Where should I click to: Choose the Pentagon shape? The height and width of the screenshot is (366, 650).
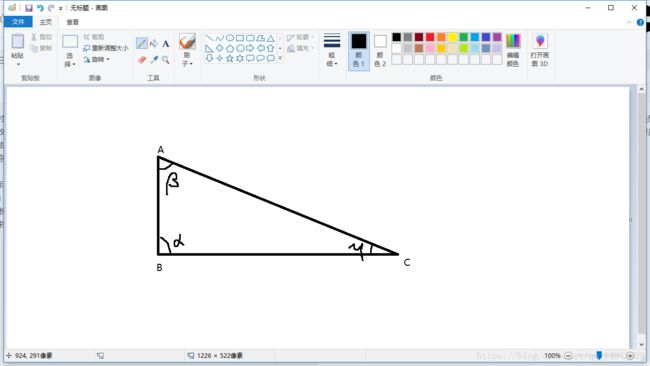pyautogui.click(x=230, y=48)
